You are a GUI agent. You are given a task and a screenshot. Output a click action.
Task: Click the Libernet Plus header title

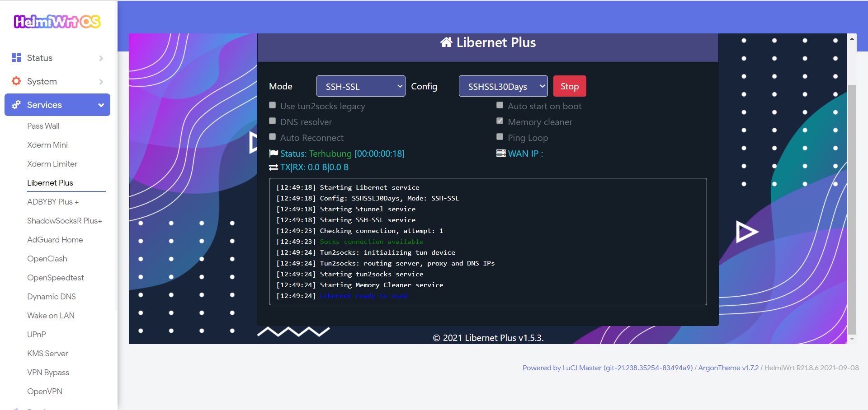(496, 42)
